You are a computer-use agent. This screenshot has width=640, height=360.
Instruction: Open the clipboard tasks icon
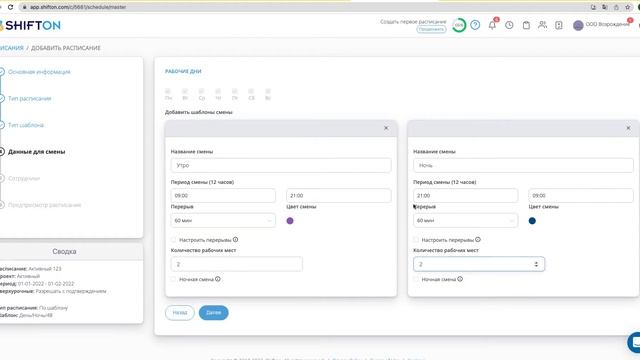526,25
